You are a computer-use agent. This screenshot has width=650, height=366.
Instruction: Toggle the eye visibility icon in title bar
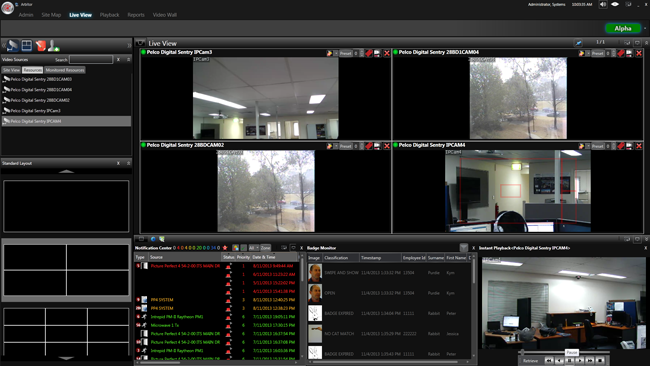pyautogui.click(x=615, y=5)
